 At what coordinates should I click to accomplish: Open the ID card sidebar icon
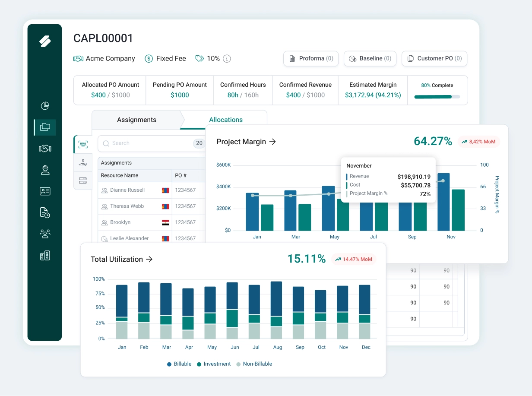pyautogui.click(x=45, y=191)
